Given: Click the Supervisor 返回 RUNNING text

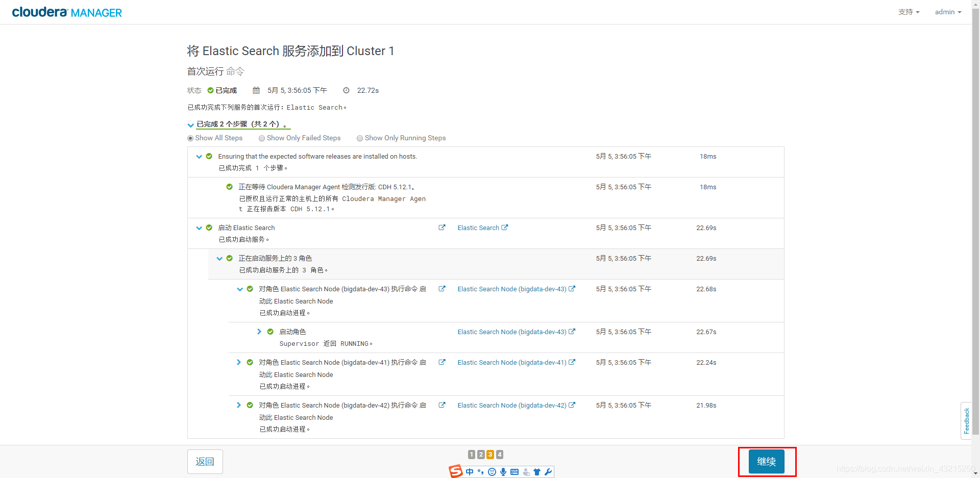Looking at the screenshot, I should point(326,344).
